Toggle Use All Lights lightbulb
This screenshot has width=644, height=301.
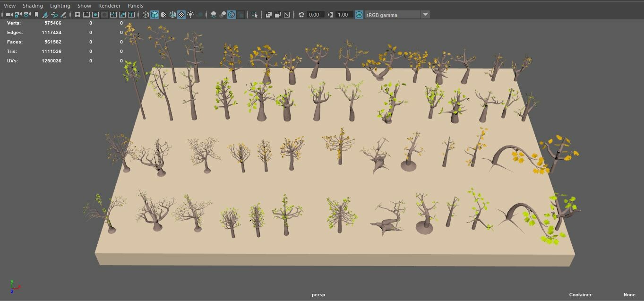coord(191,14)
